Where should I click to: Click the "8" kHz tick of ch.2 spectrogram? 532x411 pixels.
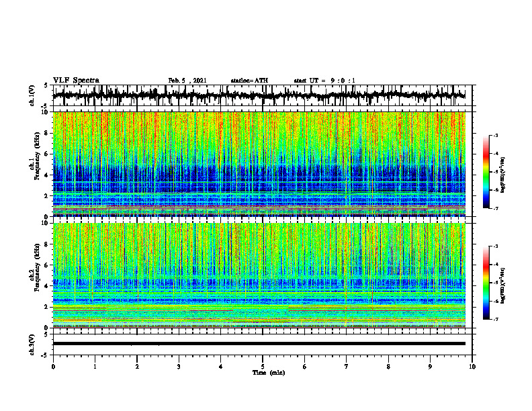[x=47, y=244]
